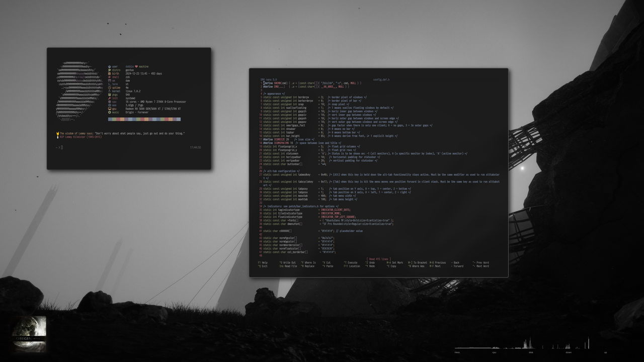Click the M-A Set Mark shortcut
This screenshot has height=362, width=644.
(395, 262)
